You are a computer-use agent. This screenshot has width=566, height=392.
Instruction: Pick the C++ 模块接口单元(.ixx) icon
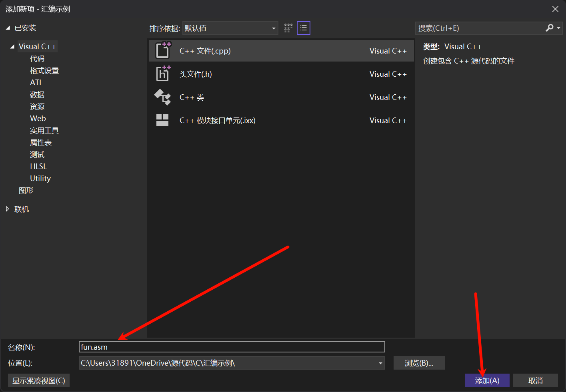162,120
